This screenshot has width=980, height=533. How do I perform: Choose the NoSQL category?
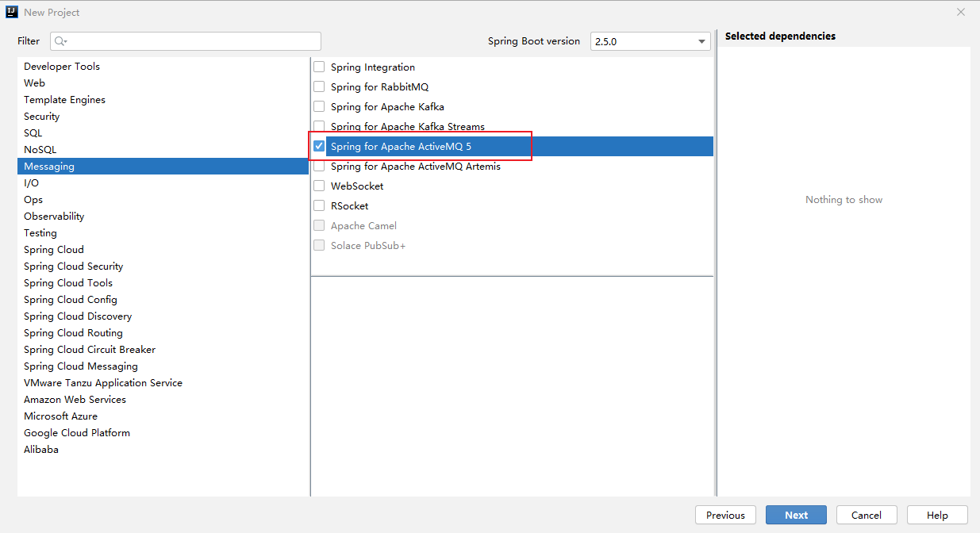(x=163, y=150)
